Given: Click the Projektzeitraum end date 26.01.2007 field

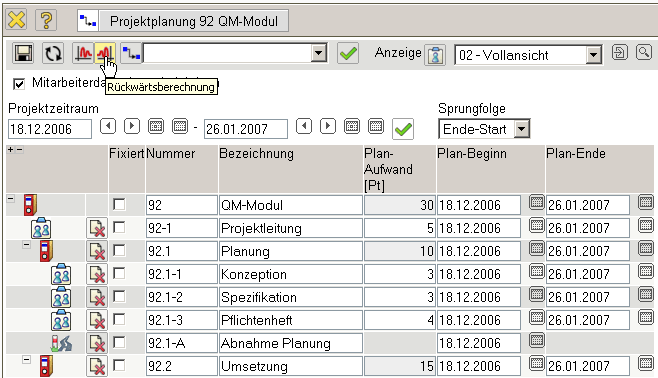Looking at the screenshot, I should pyautogui.click(x=246, y=129).
